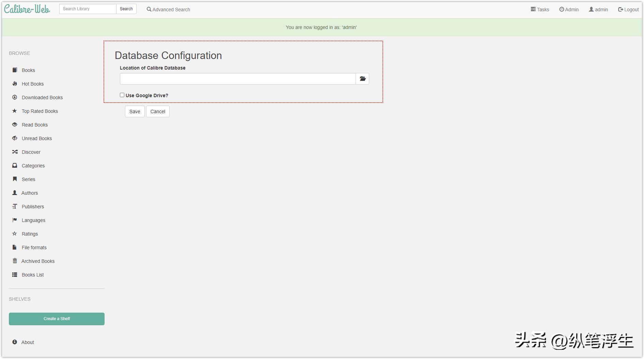Open the Archived Books link
The width and height of the screenshot is (644, 359).
pos(38,261)
